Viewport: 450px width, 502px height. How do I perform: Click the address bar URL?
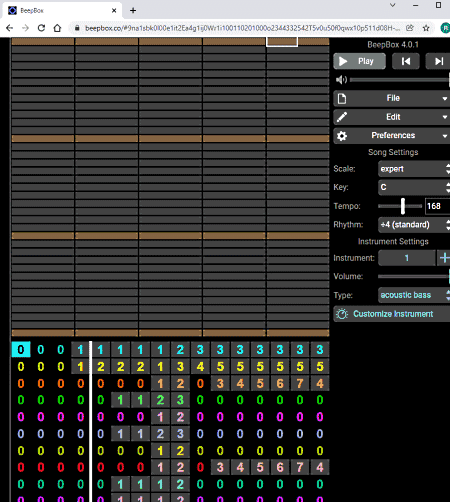[x=242, y=28]
